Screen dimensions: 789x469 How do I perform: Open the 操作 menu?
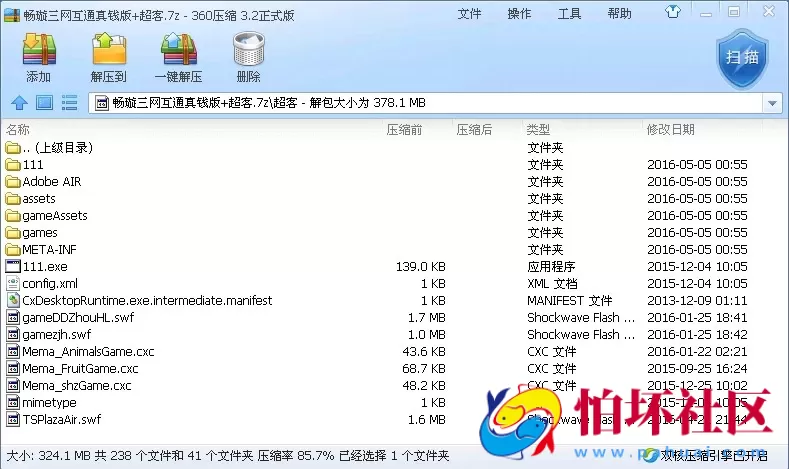pyautogui.click(x=519, y=14)
